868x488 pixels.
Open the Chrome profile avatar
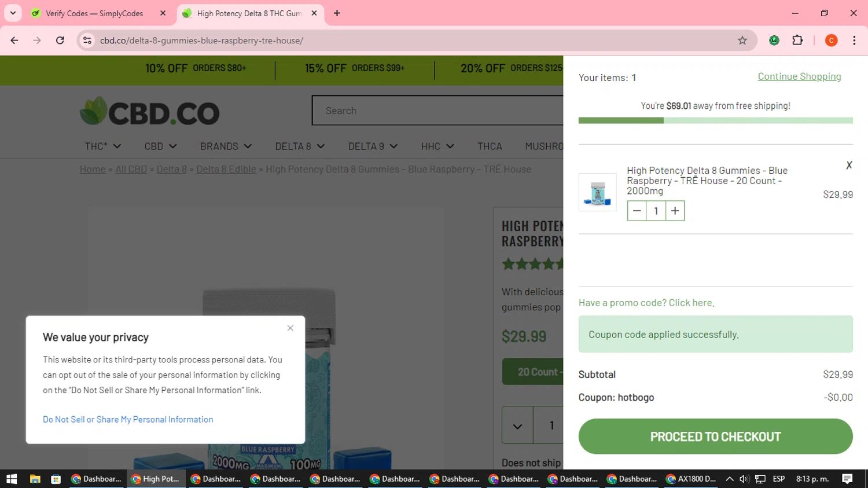click(x=831, y=41)
